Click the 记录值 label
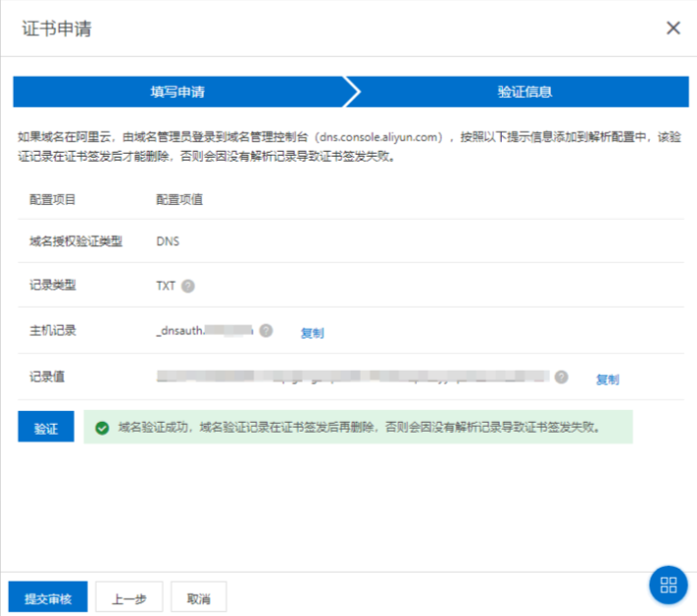Image resolution: width=697 pixels, height=616 pixels. click(47, 376)
